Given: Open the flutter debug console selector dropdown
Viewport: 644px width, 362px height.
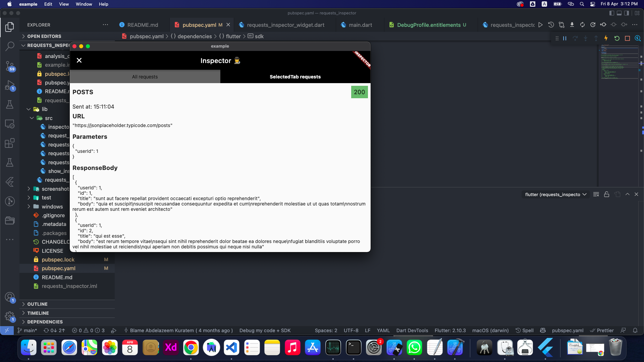Looking at the screenshot, I should pos(555,194).
